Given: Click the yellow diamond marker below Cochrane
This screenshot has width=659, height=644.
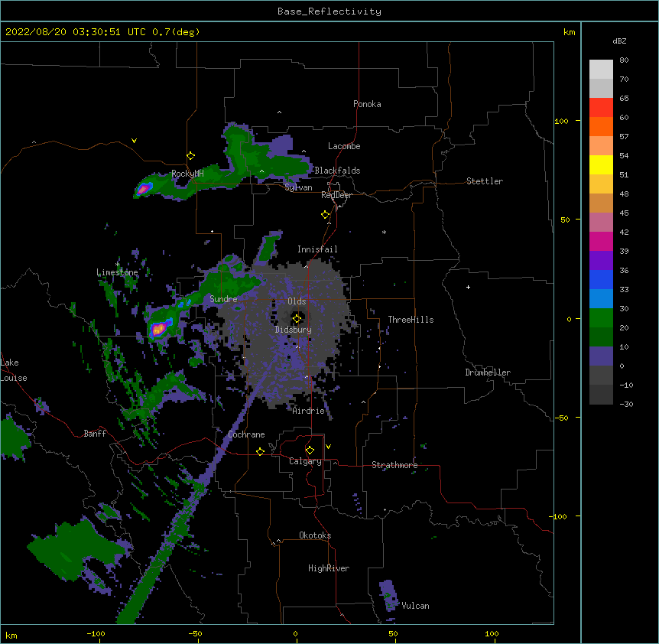Looking at the screenshot, I should 260,451.
